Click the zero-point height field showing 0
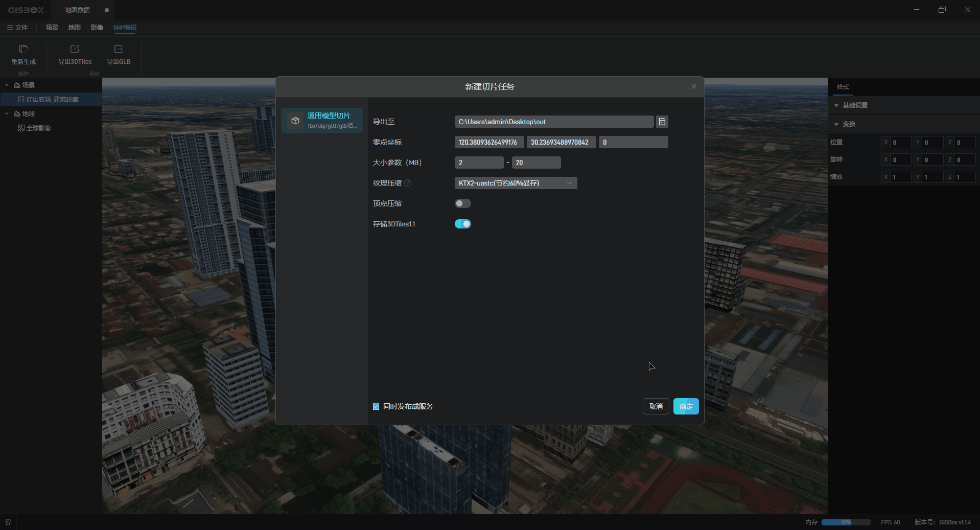The image size is (980, 530). [x=634, y=142]
